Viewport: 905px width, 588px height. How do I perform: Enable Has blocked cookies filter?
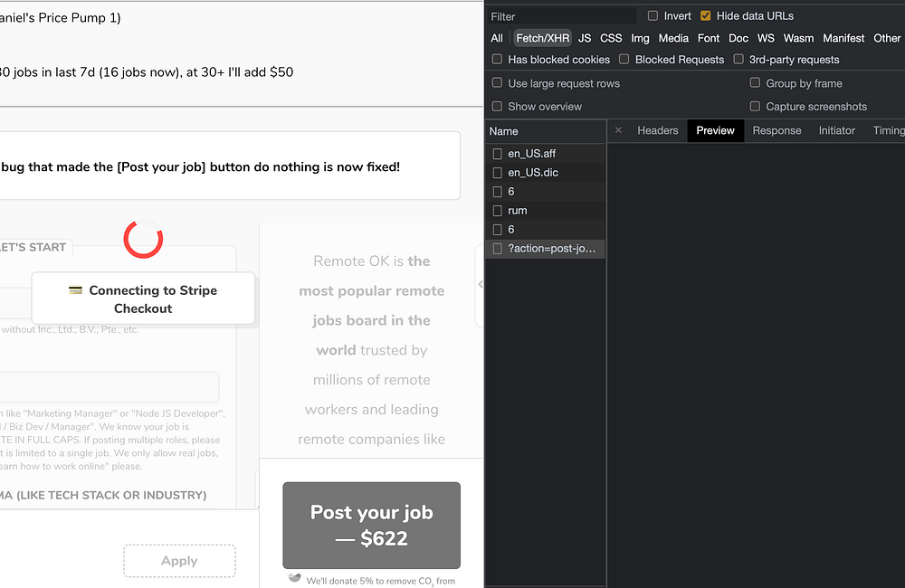point(497,59)
